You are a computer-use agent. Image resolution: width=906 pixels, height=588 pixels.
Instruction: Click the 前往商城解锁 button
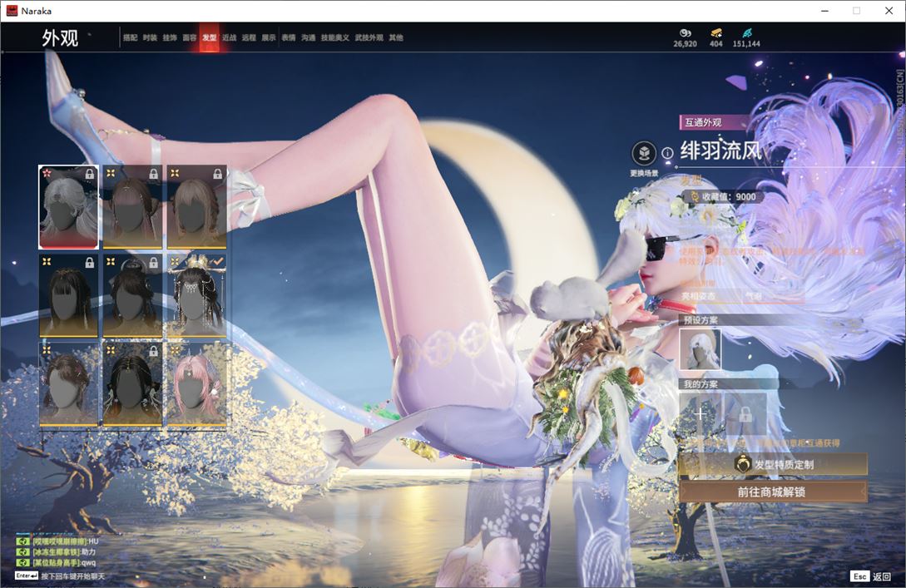pyautogui.click(x=773, y=492)
